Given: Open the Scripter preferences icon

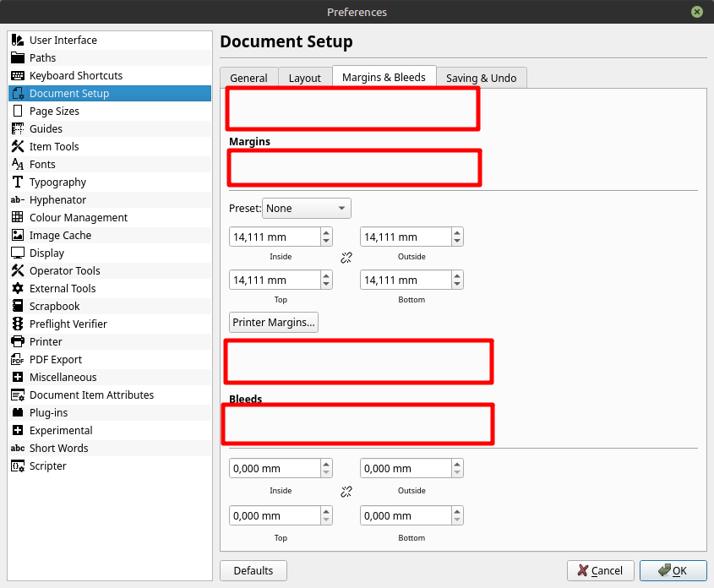Looking at the screenshot, I should pos(17,466).
